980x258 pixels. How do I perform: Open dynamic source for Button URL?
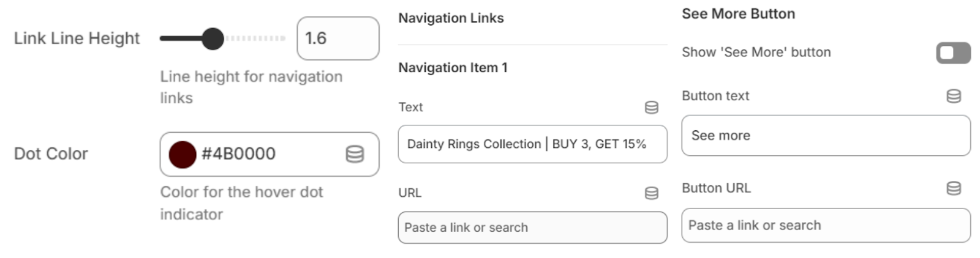(953, 188)
